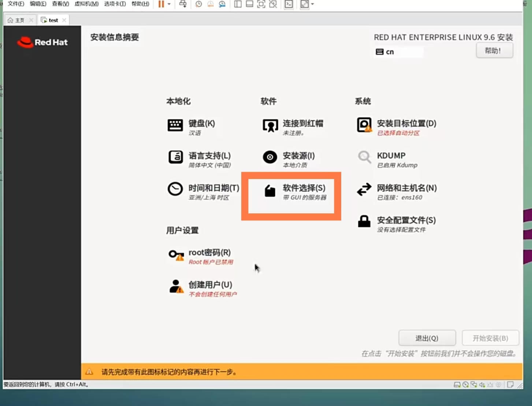Click the network adapter status bar icon
Viewport: 532px width, 406px height.
[x=474, y=385]
